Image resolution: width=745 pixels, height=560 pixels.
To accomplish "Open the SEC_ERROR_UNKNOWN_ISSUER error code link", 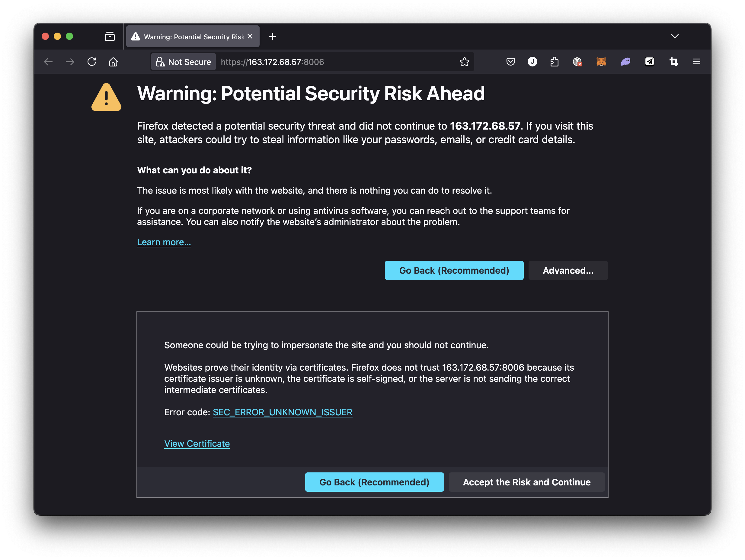I will (282, 412).
